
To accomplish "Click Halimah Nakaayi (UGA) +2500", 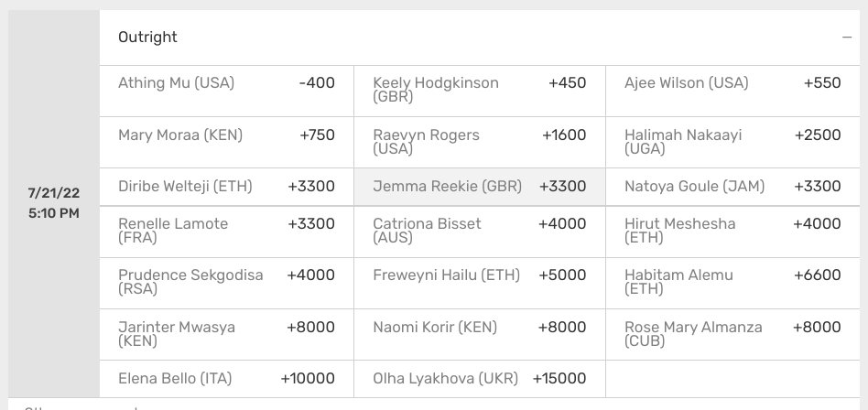I will (x=732, y=142).
